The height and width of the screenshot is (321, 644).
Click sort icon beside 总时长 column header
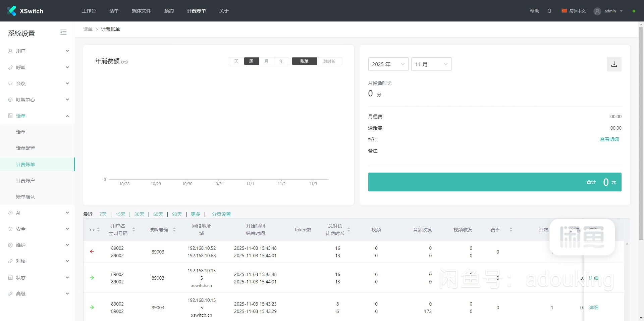point(349,230)
